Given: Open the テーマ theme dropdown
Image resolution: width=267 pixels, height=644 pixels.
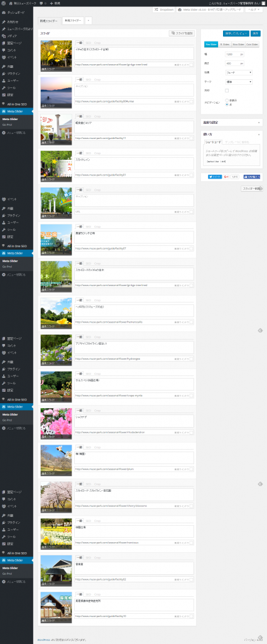Looking at the screenshot, I should coord(239,82).
